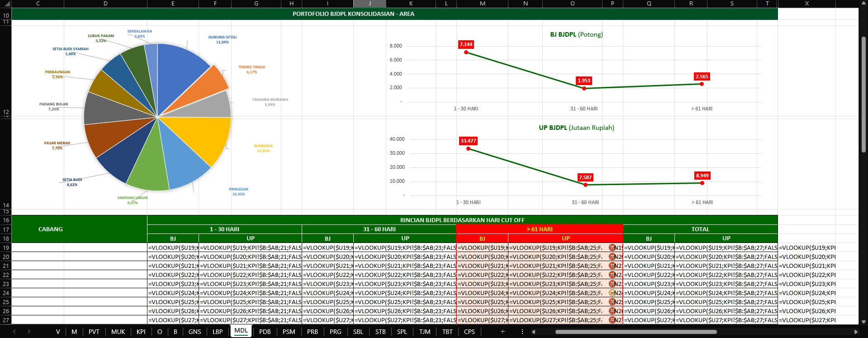
Task: Add a new sheet with the plus icon
Action: tap(503, 332)
